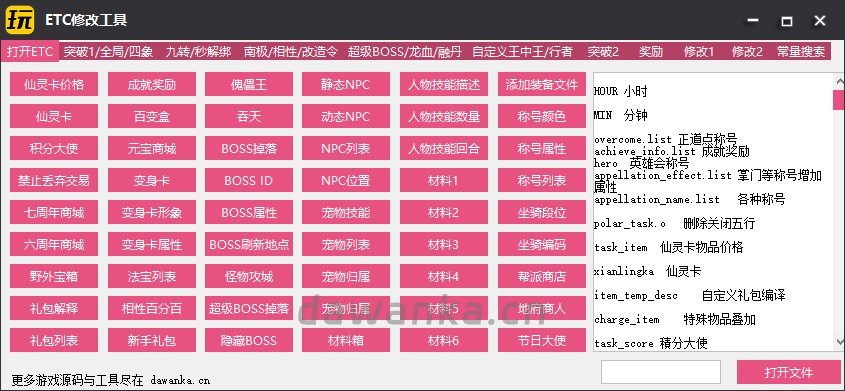Open the 变身卡形象 button
This screenshot has width=845, height=391.
tap(152, 212)
